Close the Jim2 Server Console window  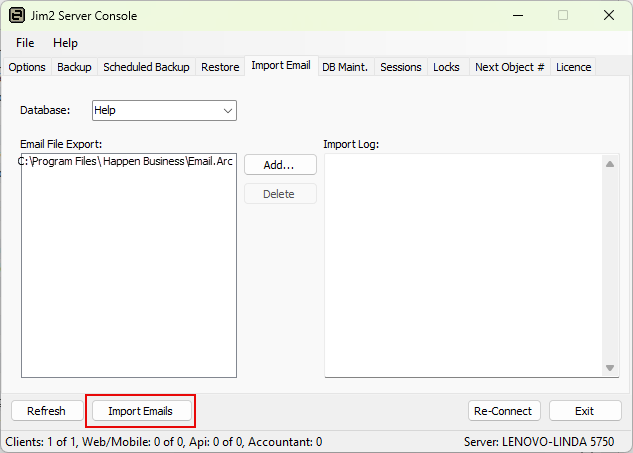609,16
